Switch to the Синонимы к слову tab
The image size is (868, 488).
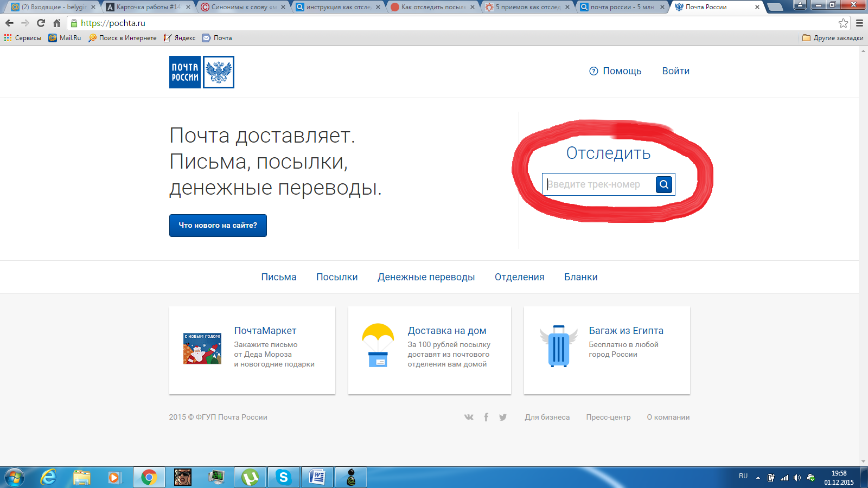click(242, 7)
